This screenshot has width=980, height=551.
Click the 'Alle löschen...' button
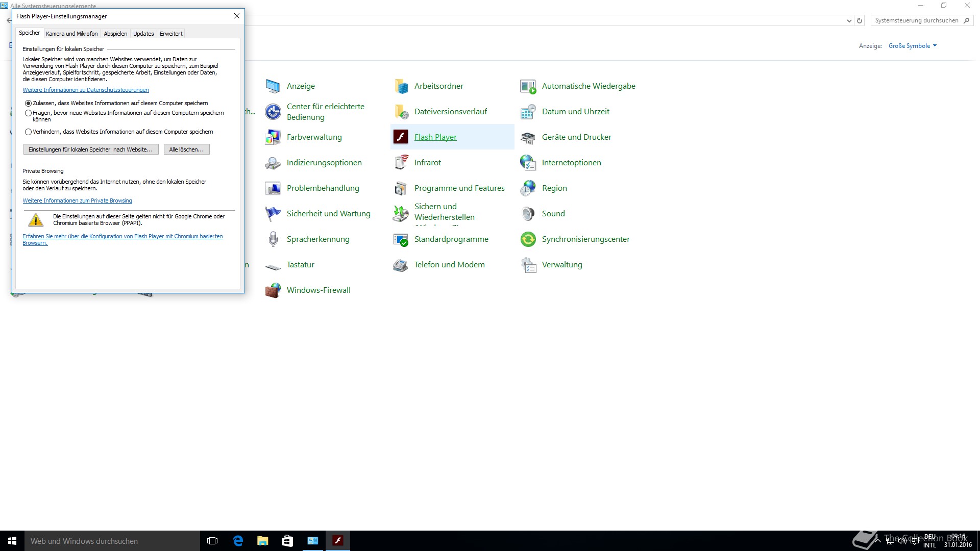point(186,149)
